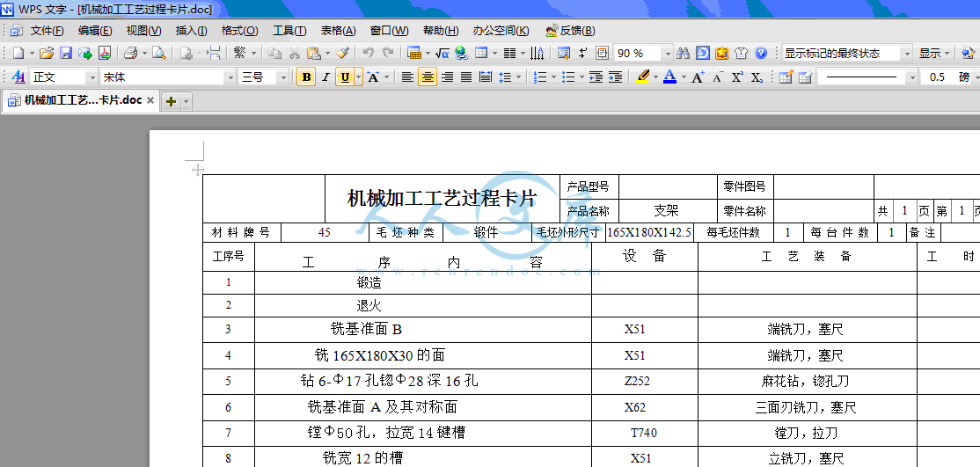Export the document to PDF
This screenshot has width=980, height=467.
click(105, 53)
